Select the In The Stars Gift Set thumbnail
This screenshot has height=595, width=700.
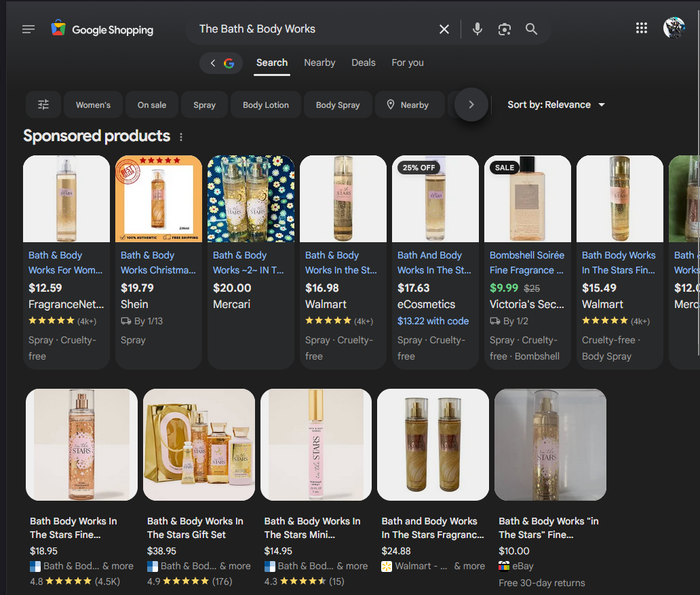[199, 444]
